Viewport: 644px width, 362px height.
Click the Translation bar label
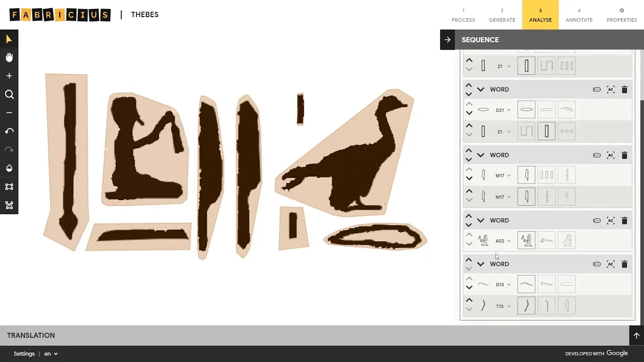(31, 335)
